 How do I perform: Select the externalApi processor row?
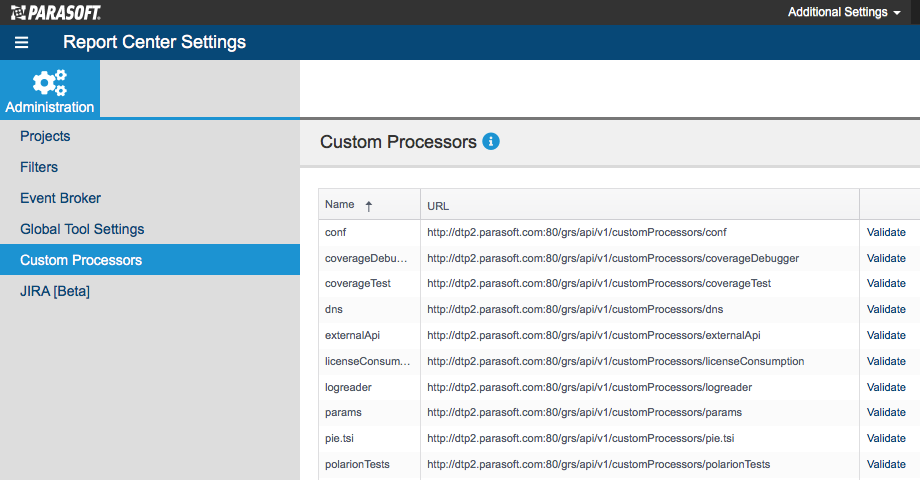619,336
